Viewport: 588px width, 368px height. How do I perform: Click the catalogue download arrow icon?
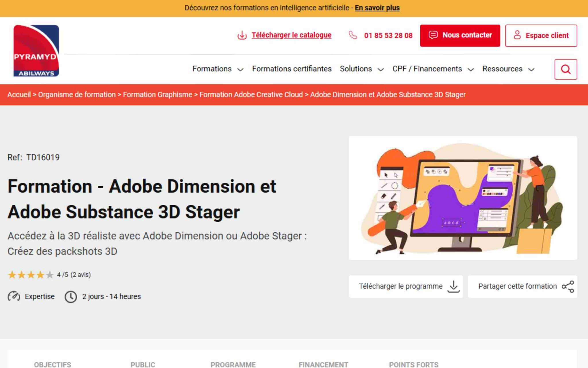[x=242, y=35]
